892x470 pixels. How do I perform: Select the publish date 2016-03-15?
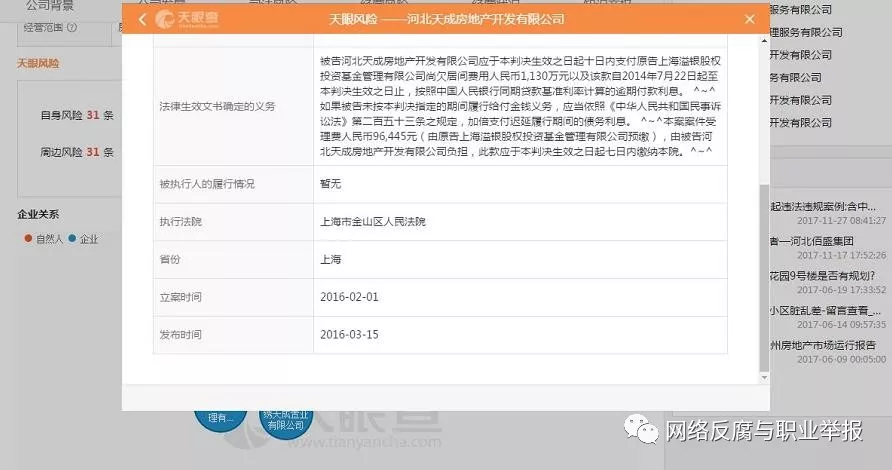coord(349,335)
